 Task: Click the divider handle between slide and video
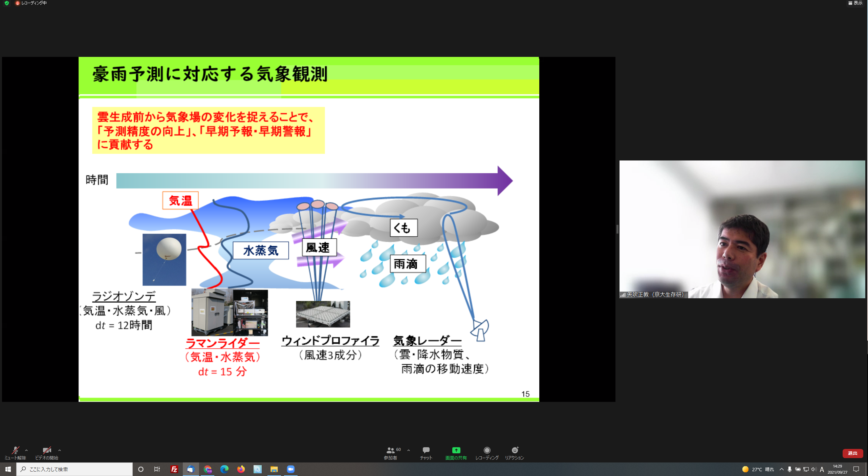click(x=617, y=229)
